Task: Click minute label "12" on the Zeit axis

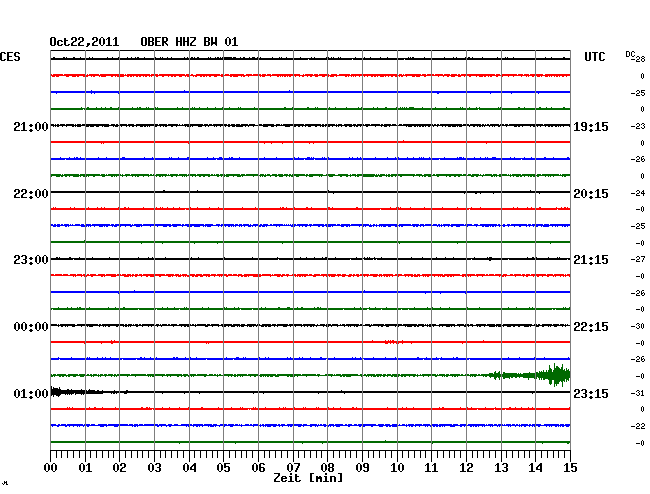Action: click(x=466, y=468)
